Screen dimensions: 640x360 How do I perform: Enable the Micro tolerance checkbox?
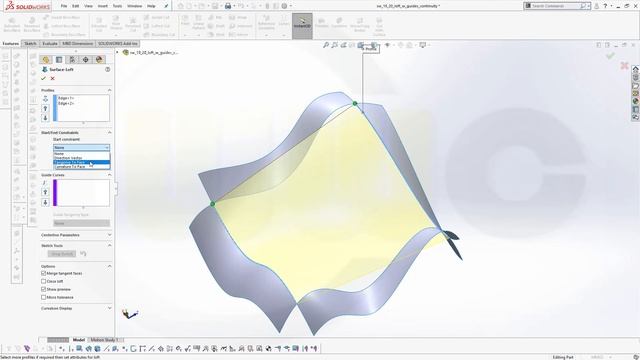tap(44, 297)
